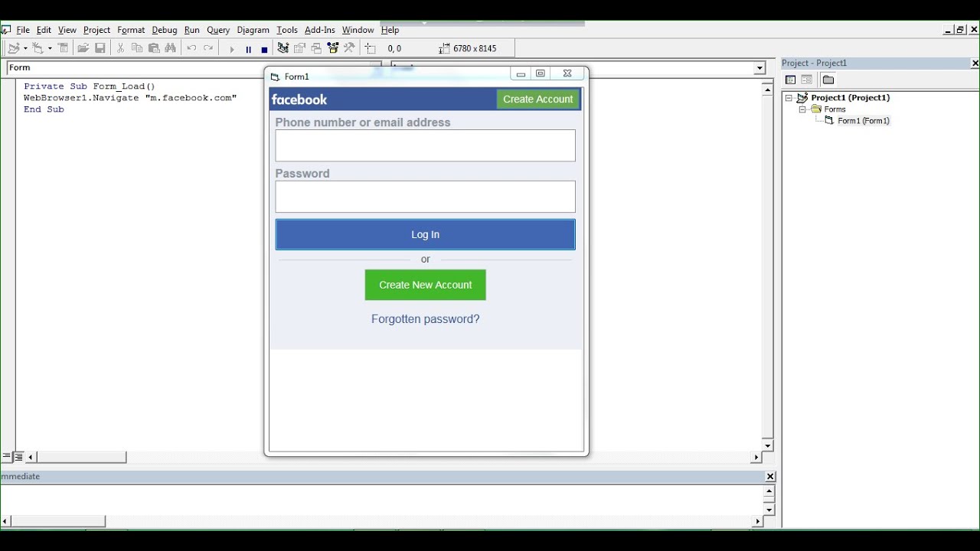980x551 pixels.
Task: Click the Break pause icon
Action: (x=248, y=49)
